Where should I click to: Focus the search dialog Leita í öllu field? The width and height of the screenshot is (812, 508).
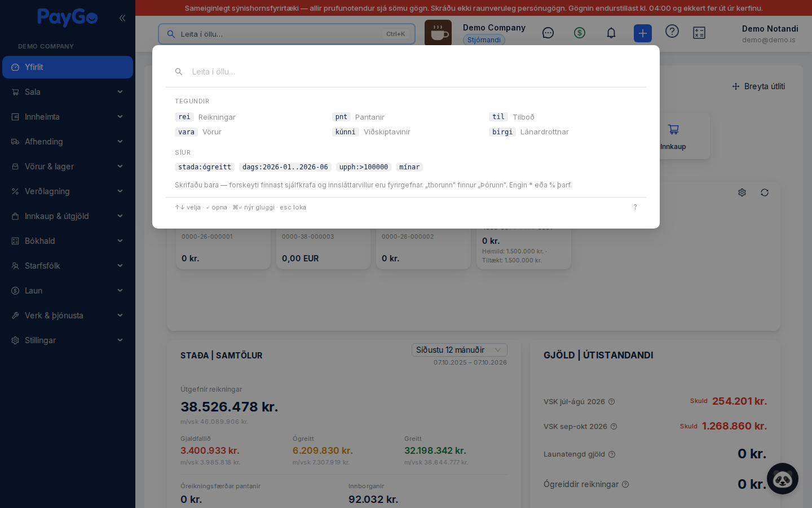406,72
